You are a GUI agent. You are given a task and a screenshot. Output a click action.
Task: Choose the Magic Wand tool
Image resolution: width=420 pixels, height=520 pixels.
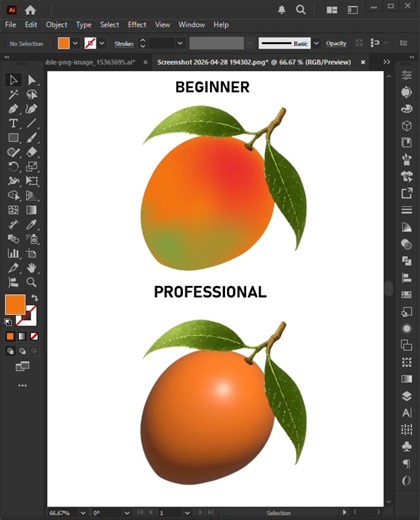[13, 95]
